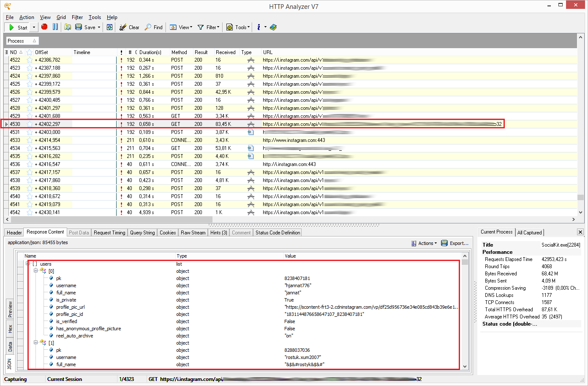Close the summary side panel
Viewport: 588px width, 386px height.
[x=580, y=232]
